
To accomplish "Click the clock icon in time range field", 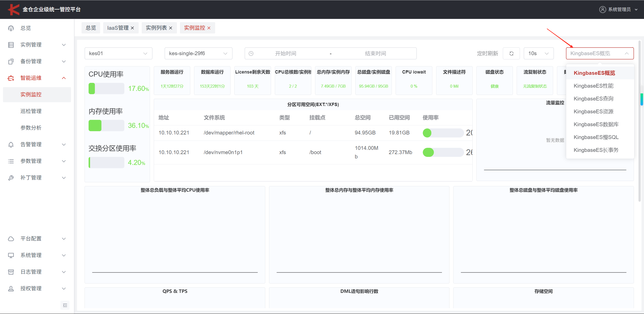I will coord(251,53).
